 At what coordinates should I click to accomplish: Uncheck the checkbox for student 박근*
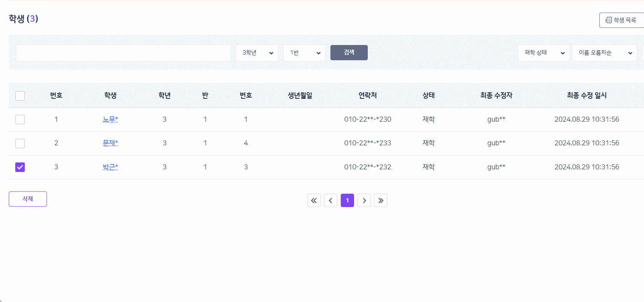coord(20,167)
